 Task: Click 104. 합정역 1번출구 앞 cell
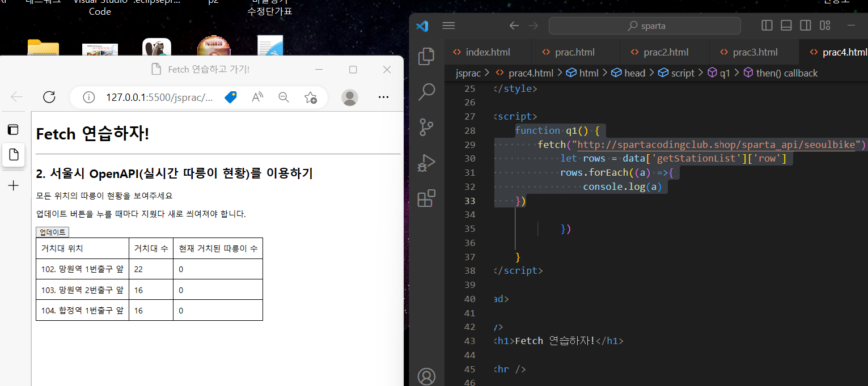[82, 310]
